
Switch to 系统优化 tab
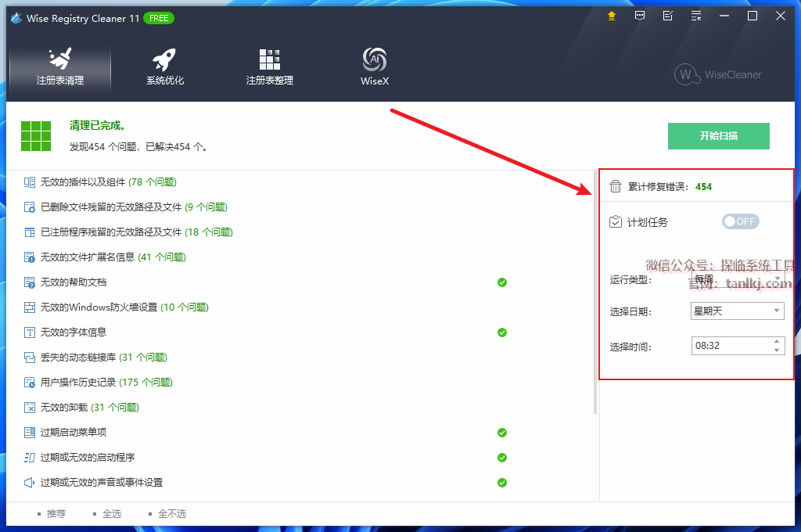[x=164, y=67]
